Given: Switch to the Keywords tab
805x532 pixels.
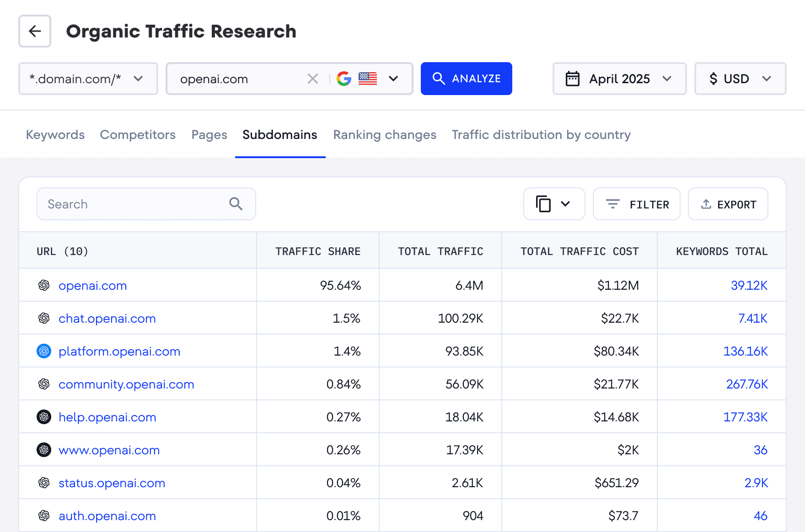Looking at the screenshot, I should [x=55, y=135].
